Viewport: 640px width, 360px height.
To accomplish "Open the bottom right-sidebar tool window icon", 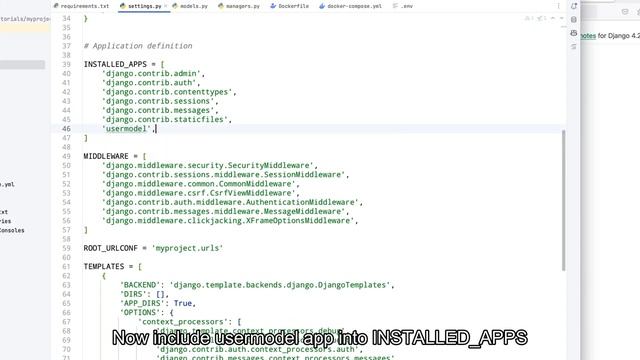I will point(574,47).
